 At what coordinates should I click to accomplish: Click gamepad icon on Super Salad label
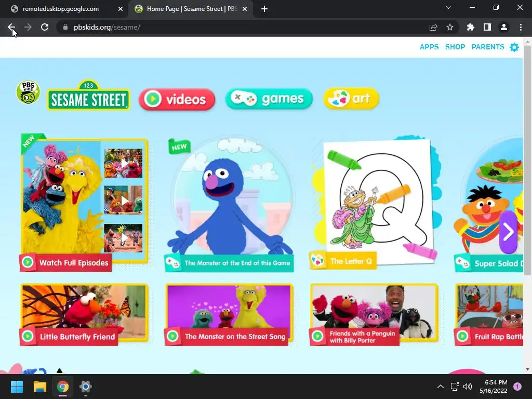(x=462, y=262)
